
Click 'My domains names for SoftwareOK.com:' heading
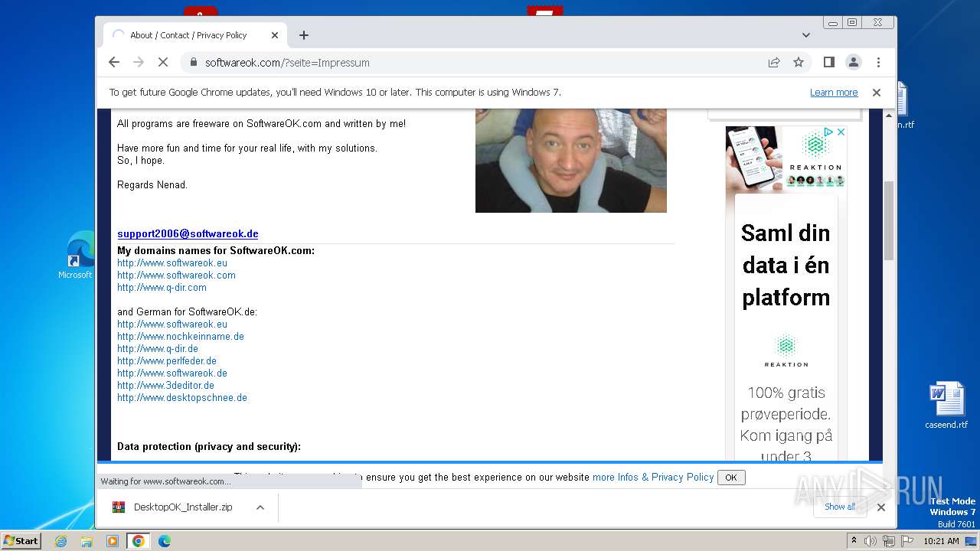pos(216,251)
